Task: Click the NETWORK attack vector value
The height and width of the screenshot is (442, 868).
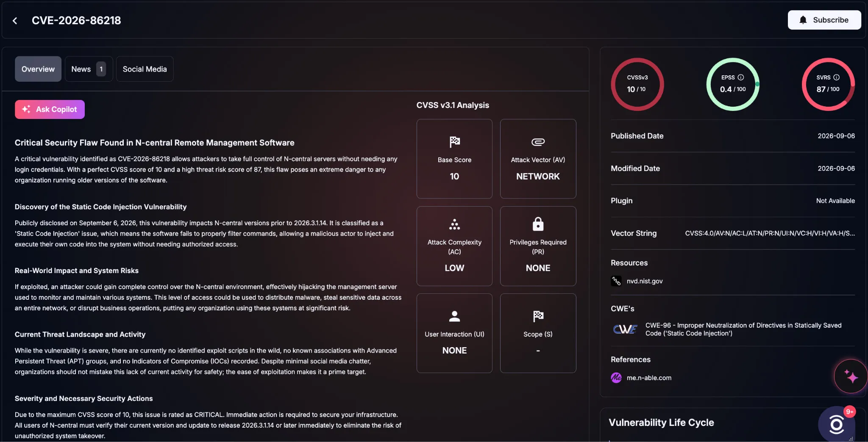Action: pyautogui.click(x=538, y=177)
